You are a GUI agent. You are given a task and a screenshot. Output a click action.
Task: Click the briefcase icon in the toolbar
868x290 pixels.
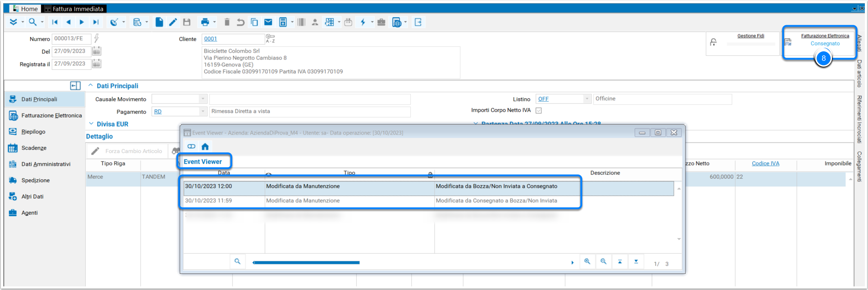coord(382,22)
